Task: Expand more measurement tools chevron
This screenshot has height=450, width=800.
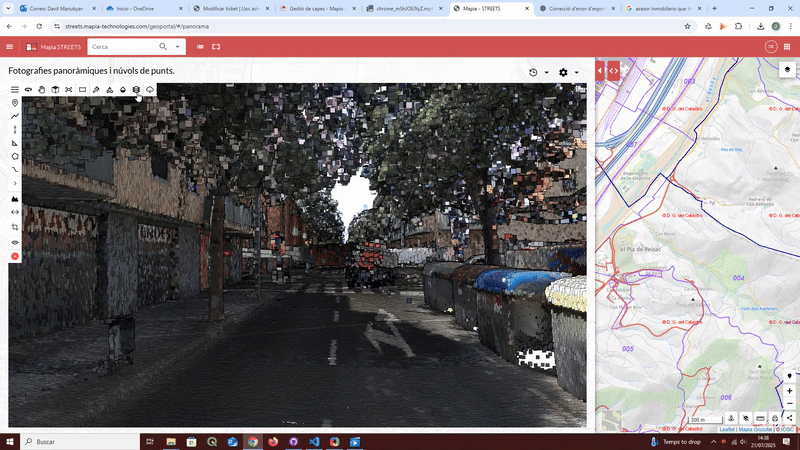Action: tap(15, 183)
